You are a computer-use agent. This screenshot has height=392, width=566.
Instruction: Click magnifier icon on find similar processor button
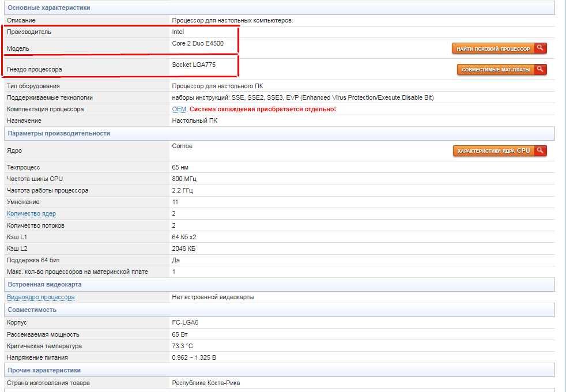coord(541,48)
